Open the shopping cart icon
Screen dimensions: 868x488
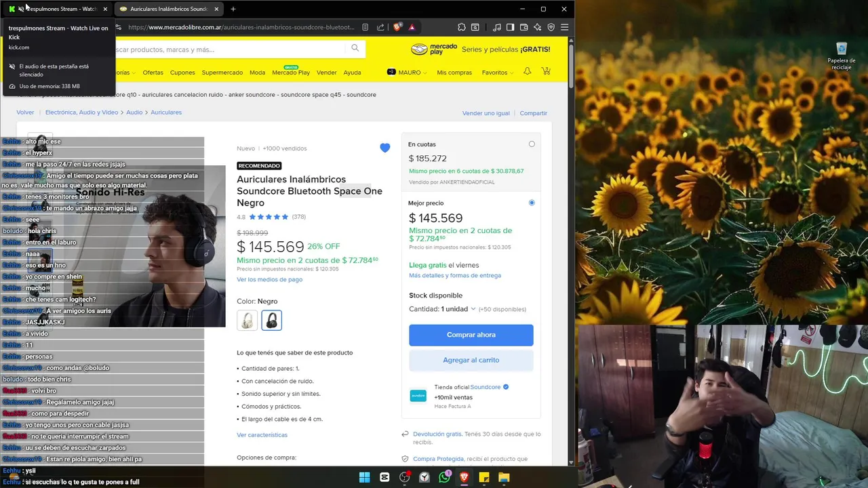coord(546,71)
